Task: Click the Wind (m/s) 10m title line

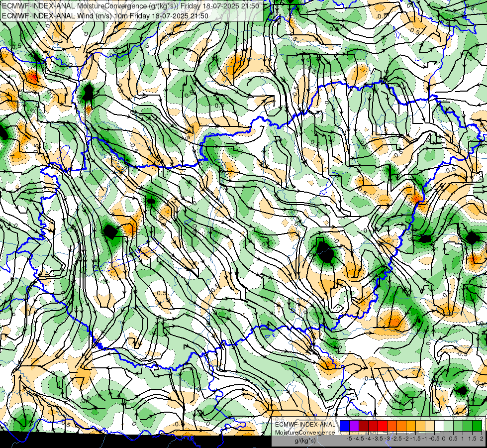Action: coord(105,15)
